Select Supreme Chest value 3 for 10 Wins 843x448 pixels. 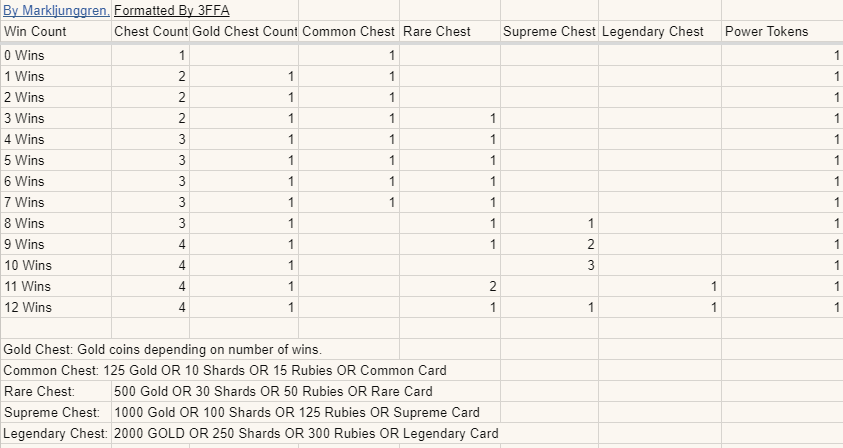pos(590,265)
